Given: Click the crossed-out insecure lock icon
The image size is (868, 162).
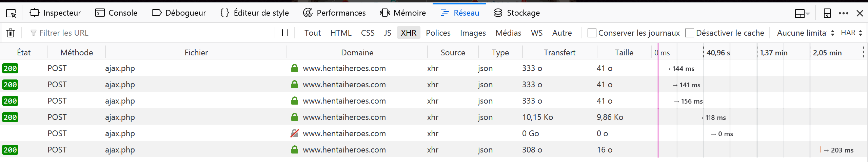Looking at the screenshot, I should [294, 133].
